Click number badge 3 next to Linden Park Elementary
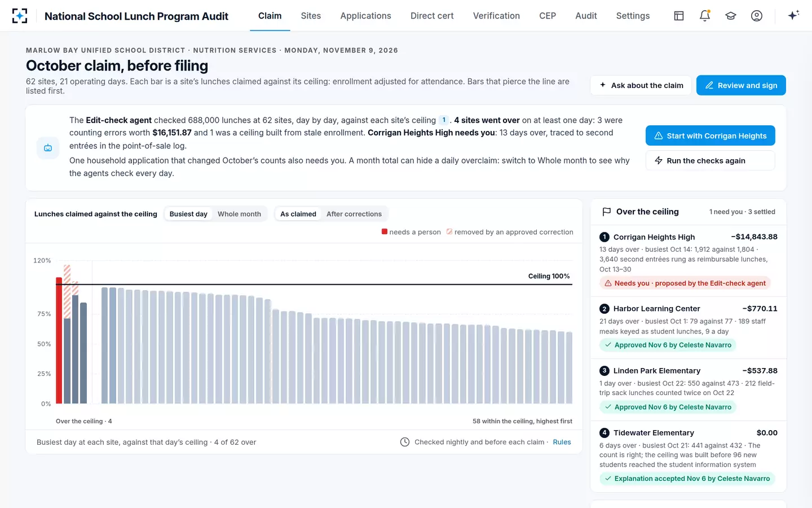The width and height of the screenshot is (812, 508). 604,371
